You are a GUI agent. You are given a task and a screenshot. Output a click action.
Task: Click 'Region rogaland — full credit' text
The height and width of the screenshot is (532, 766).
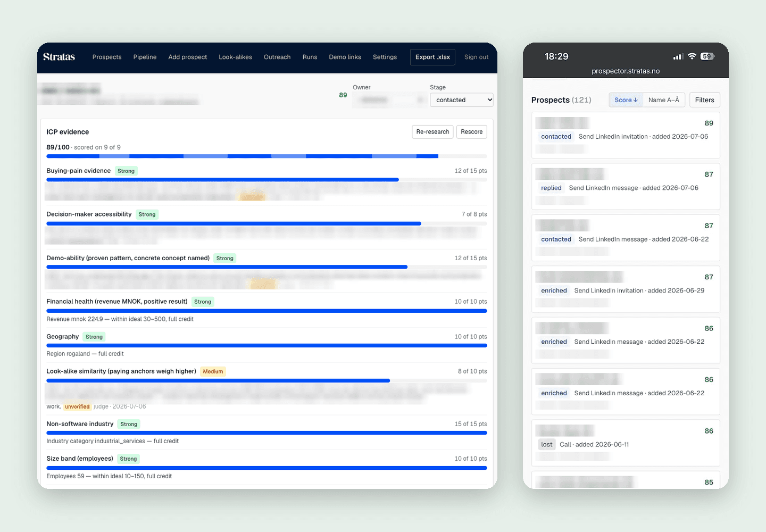coord(85,354)
